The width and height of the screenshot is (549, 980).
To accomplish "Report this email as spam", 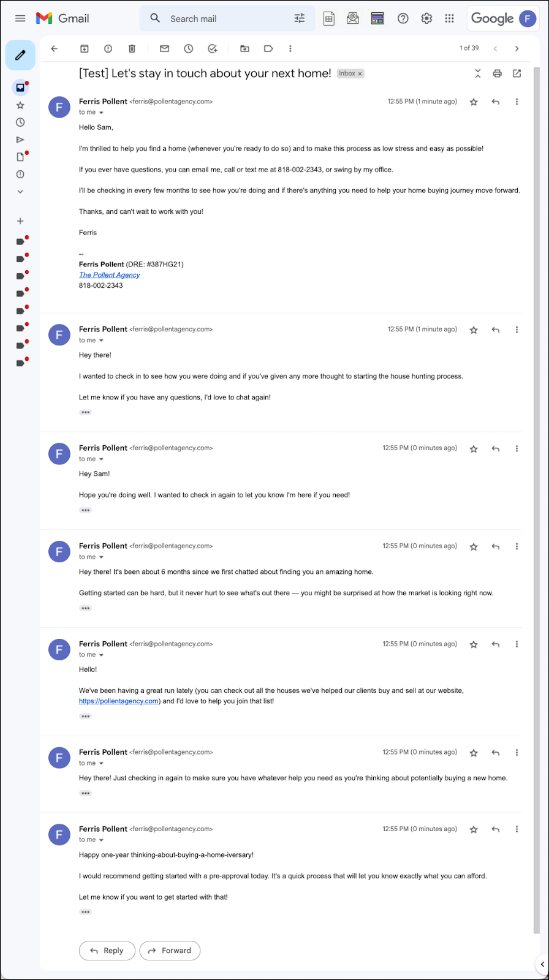I will click(108, 48).
